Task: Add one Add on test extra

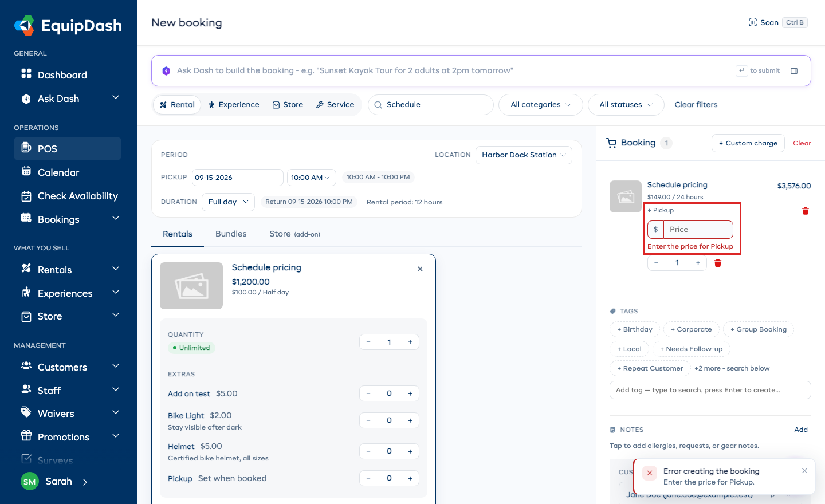Action: [410, 393]
